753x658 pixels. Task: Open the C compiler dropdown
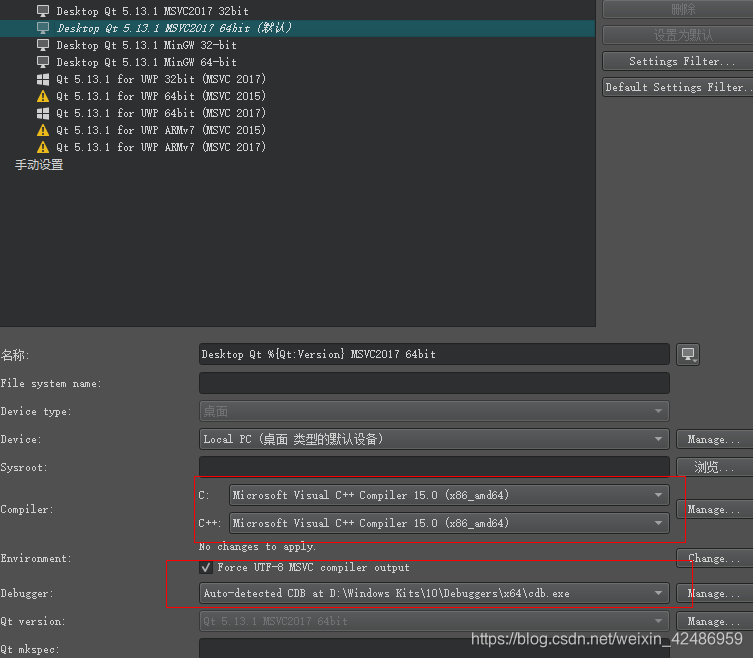[x=449, y=495]
